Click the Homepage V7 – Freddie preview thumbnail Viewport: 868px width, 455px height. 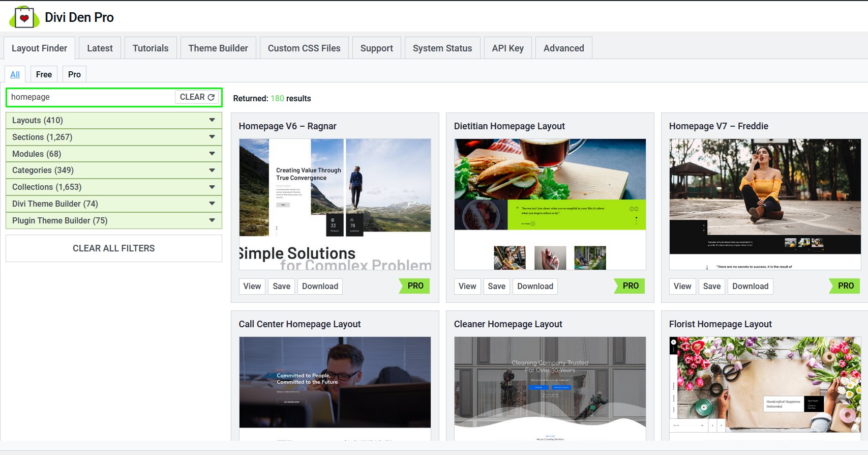765,204
